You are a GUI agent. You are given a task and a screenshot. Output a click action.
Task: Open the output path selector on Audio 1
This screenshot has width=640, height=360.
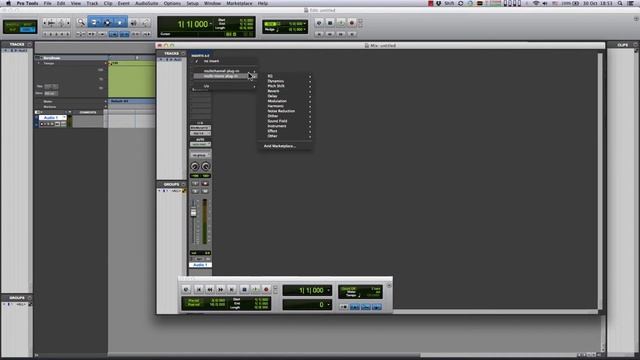[200, 133]
